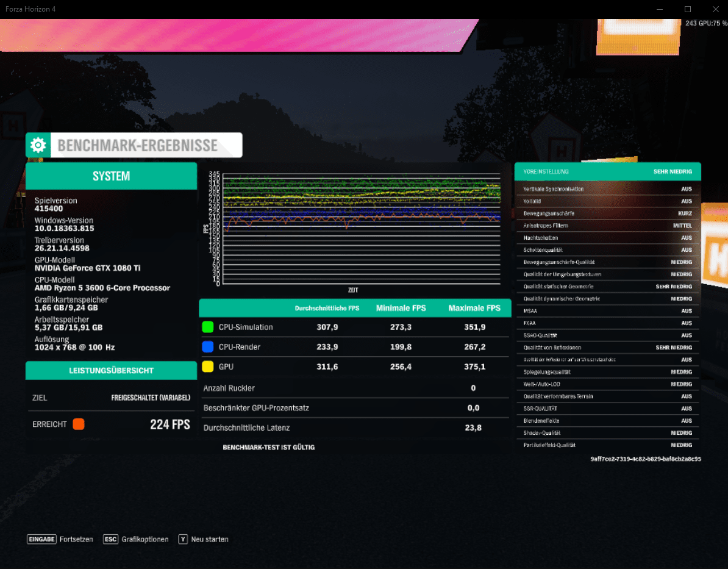Click the Qualität der Umgebungstexturen row
The image size is (728, 569).
click(608, 274)
